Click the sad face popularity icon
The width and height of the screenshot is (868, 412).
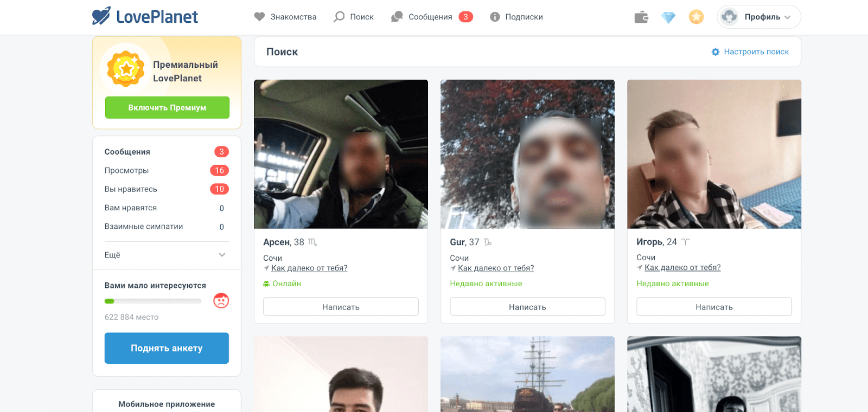pyautogui.click(x=221, y=300)
